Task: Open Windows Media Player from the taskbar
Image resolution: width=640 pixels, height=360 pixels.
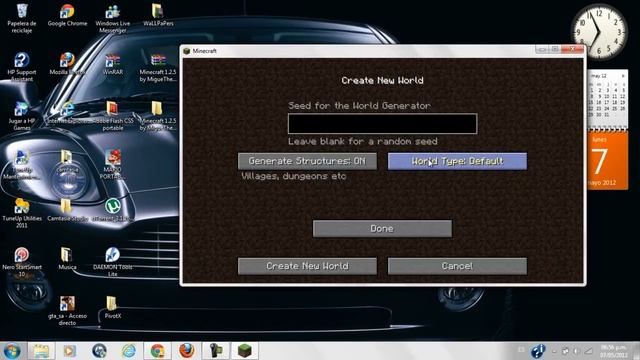Action: pos(69,351)
